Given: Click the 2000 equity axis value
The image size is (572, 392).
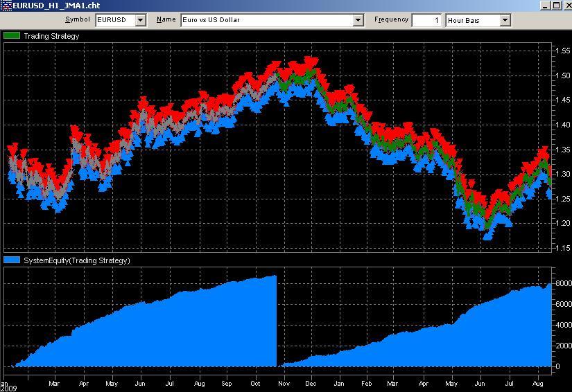Looking at the screenshot, I should tap(564, 346).
